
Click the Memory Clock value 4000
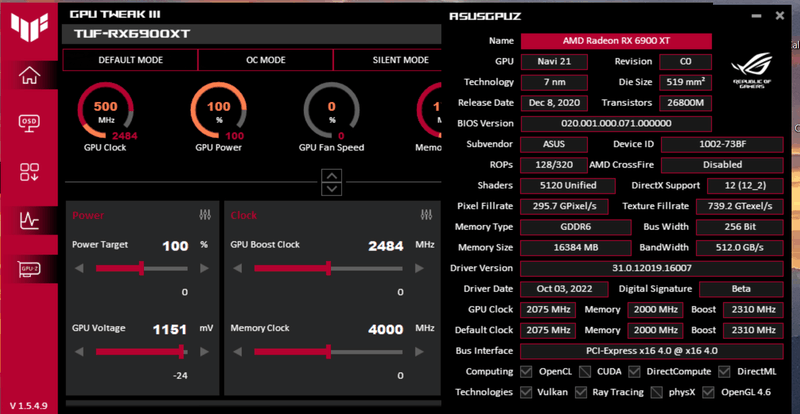(386, 330)
